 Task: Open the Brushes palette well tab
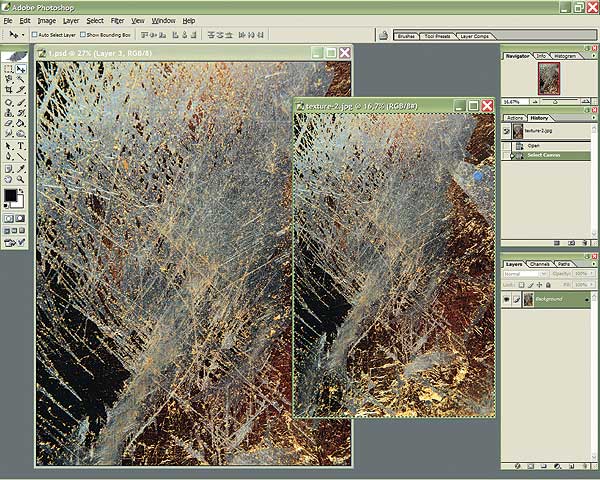pyautogui.click(x=407, y=35)
